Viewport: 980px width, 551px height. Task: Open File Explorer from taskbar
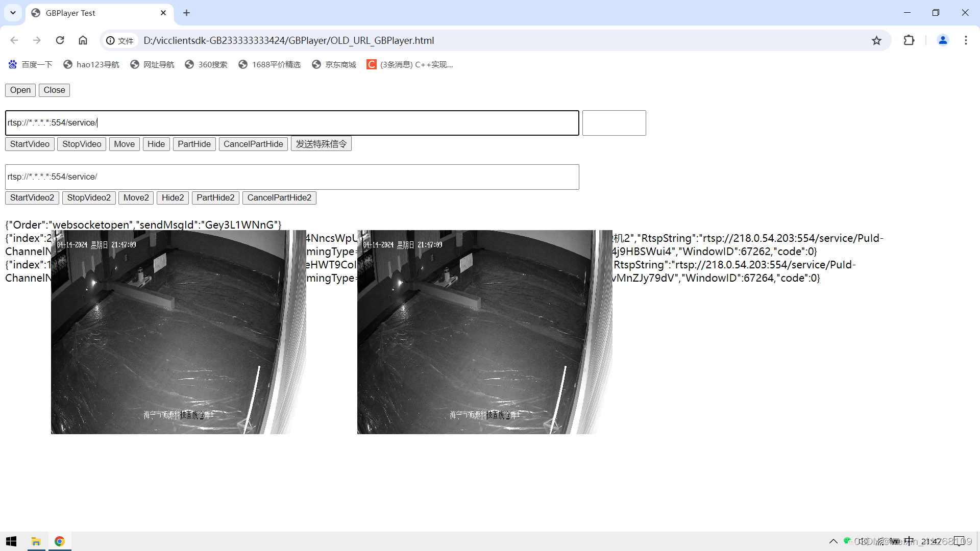point(36,541)
